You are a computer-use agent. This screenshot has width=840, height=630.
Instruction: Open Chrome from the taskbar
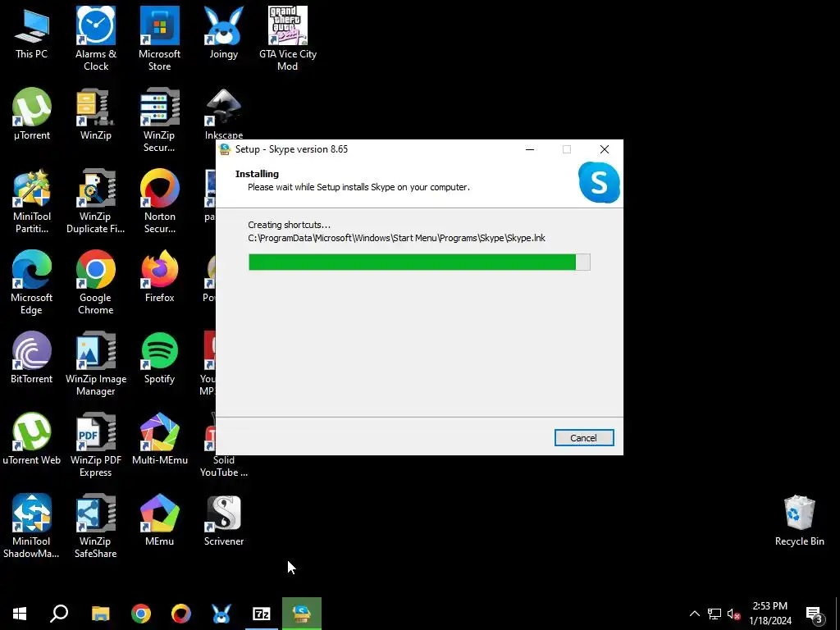[x=141, y=614]
